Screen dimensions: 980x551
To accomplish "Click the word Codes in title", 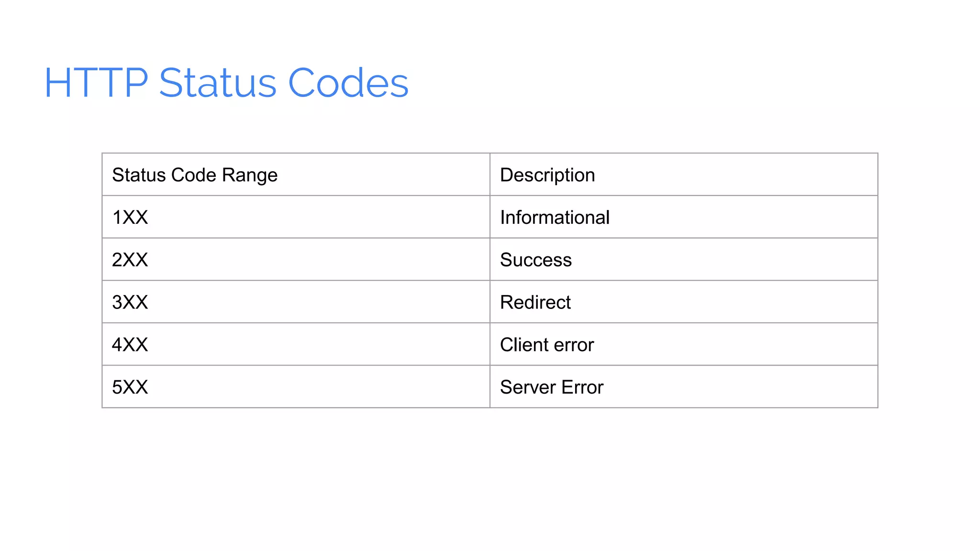I will coord(348,83).
